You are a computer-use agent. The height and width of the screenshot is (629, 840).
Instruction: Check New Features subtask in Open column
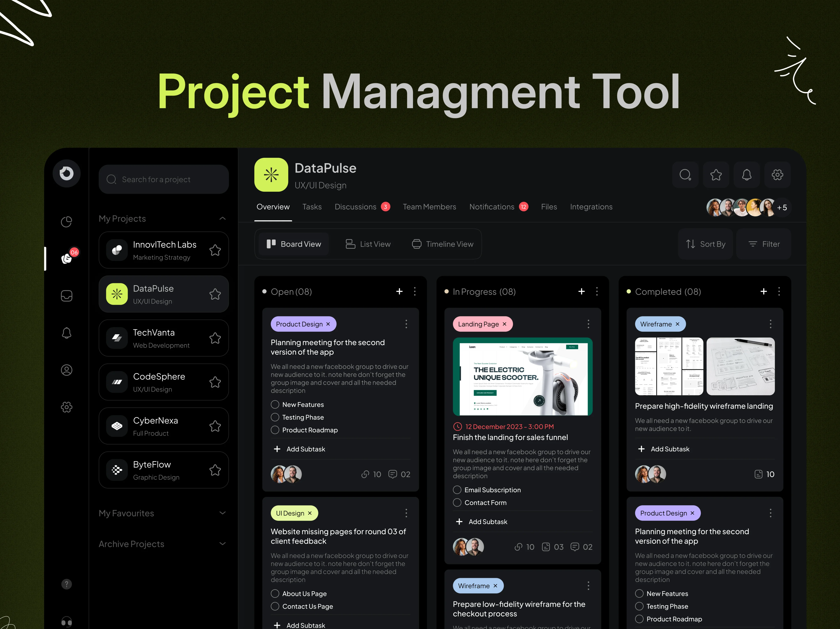click(x=275, y=404)
